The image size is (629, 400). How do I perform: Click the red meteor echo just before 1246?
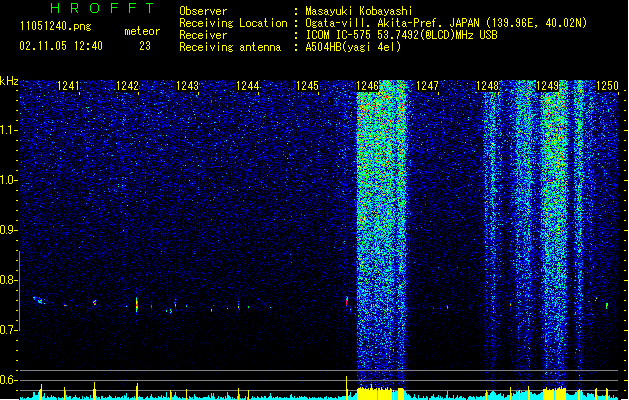347,302
